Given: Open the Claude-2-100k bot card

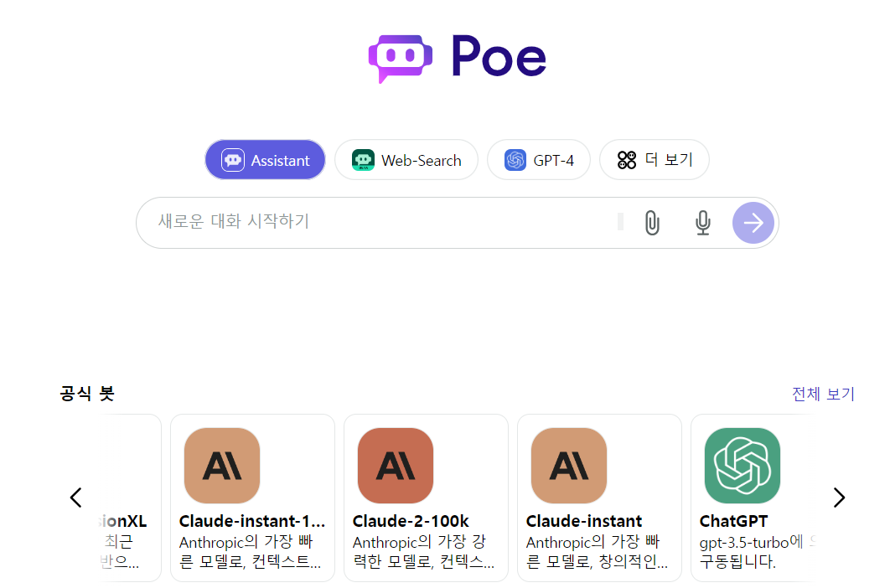Looking at the screenshot, I should point(426,497).
